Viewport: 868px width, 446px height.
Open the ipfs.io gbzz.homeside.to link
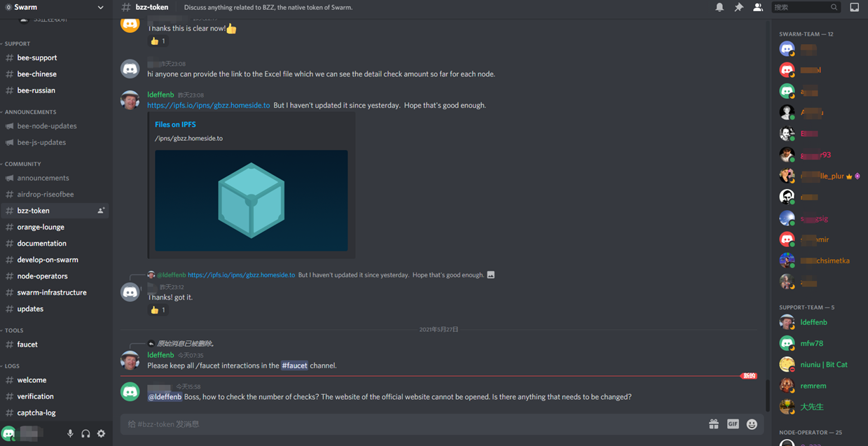click(x=208, y=105)
